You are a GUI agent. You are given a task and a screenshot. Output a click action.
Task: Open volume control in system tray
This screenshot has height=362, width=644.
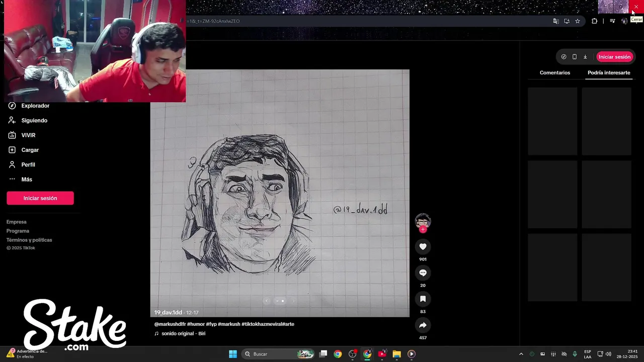click(x=608, y=354)
